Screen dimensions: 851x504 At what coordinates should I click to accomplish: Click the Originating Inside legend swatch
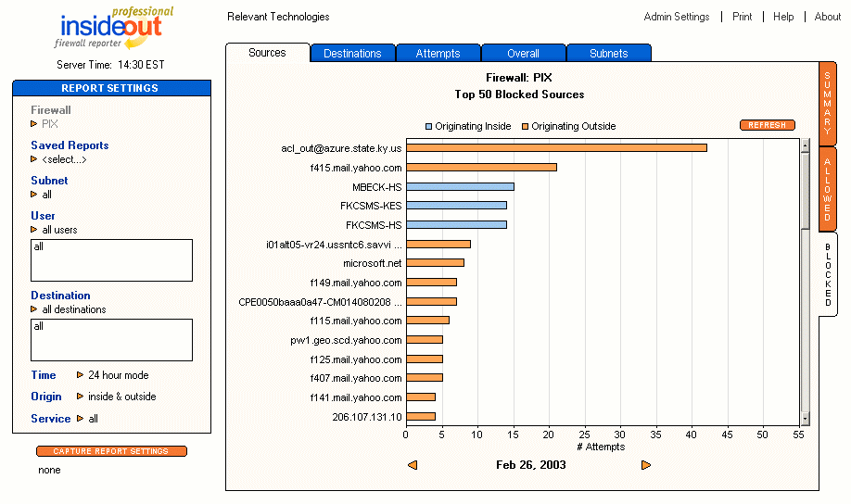[428, 126]
